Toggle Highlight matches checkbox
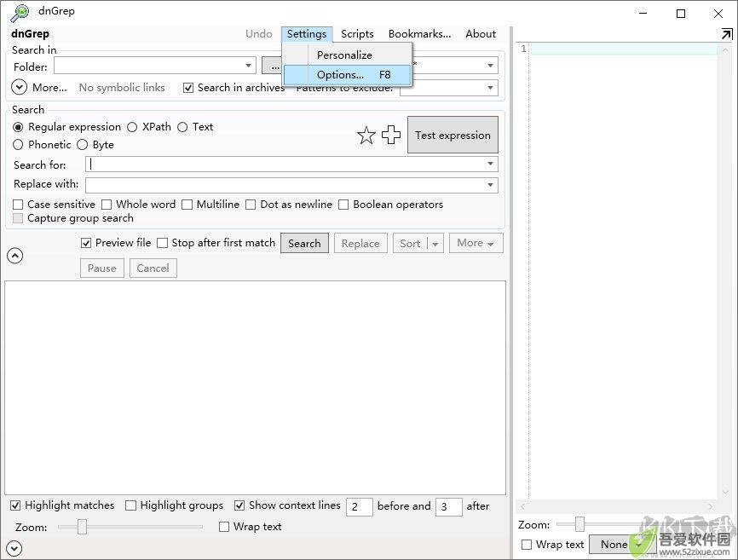The width and height of the screenshot is (738, 560). coord(15,505)
